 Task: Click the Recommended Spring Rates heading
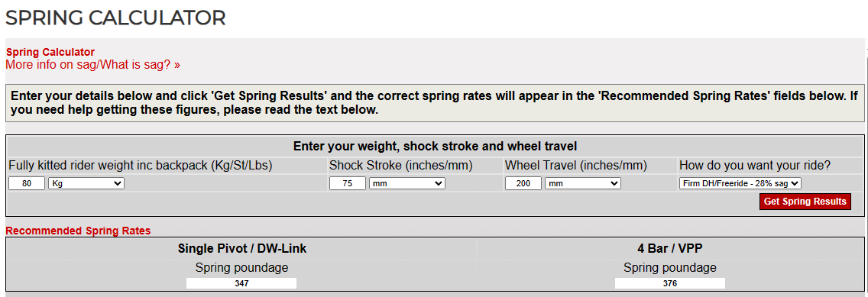tap(78, 231)
